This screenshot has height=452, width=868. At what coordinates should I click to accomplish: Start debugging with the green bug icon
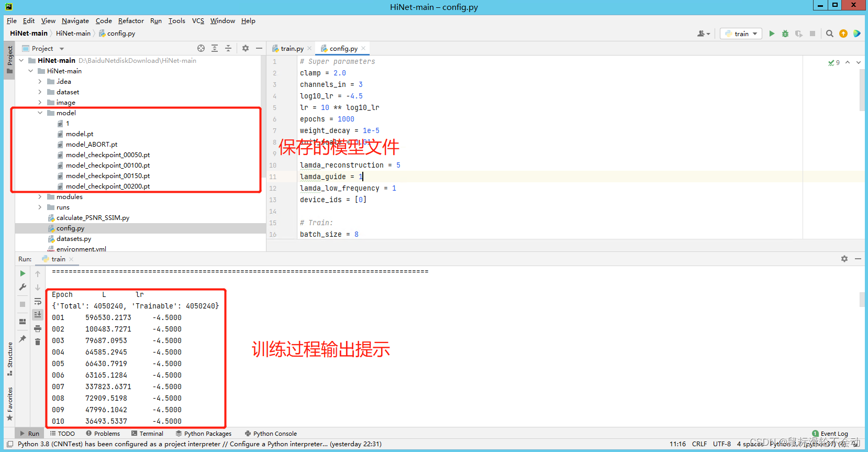(x=785, y=34)
